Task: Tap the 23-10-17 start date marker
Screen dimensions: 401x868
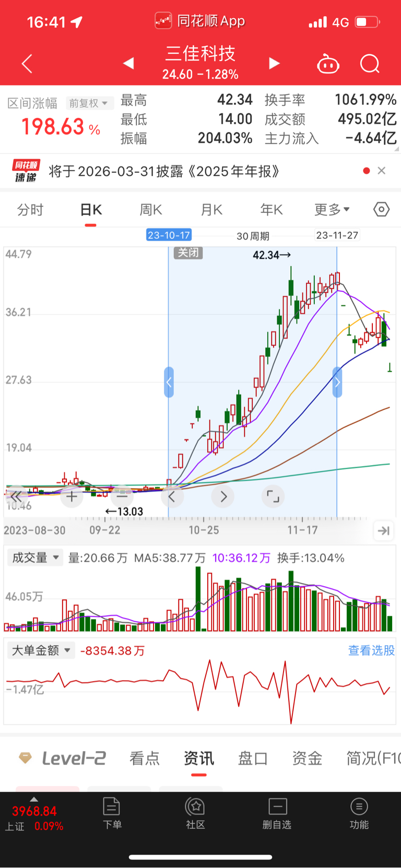Action: point(169,235)
